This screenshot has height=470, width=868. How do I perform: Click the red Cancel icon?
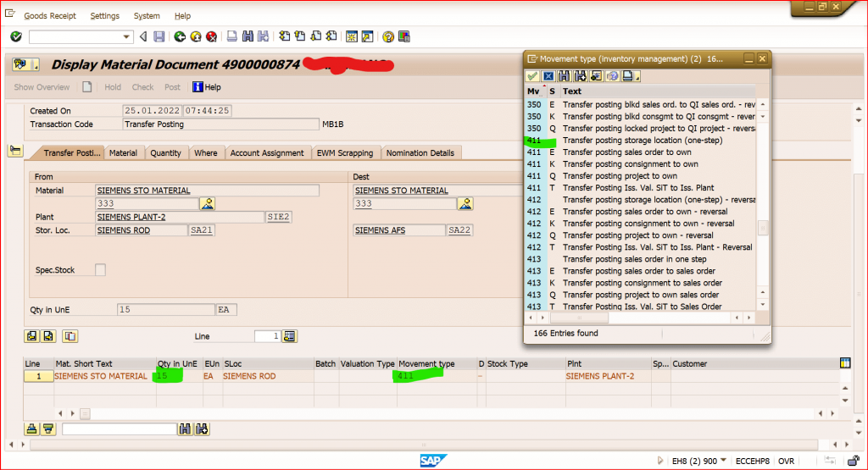[211, 36]
